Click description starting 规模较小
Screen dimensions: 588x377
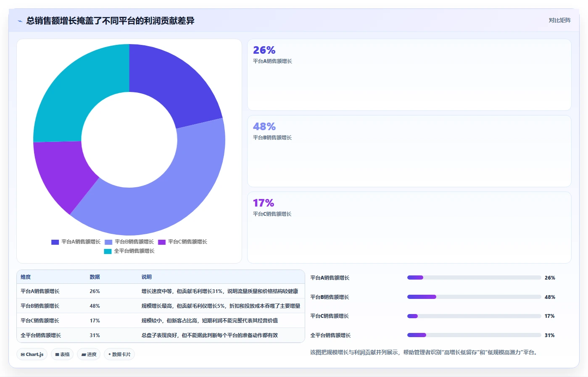coord(210,321)
